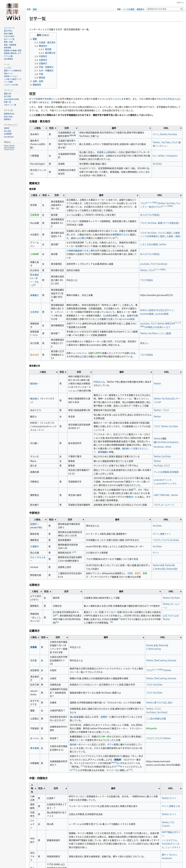Screen dimensions: 186x868
Task: Jump to 東京都以外 in the contents
Action: pos(50,53)
